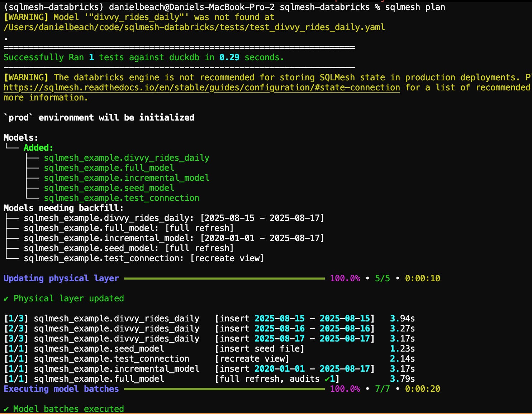
Task: Click the Updating physical layer label
Action: tap(61, 278)
